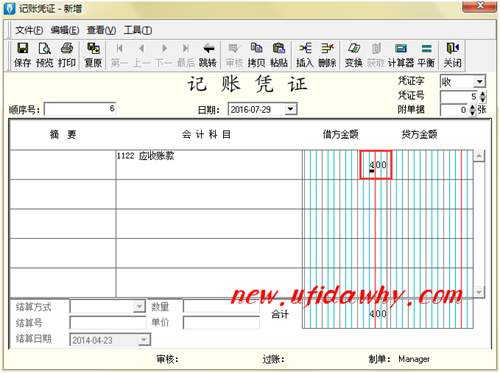The height and width of the screenshot is (373, 500).
Task: Click the 跳转 (Jump) arrow icon
Action: click(208, 55)
